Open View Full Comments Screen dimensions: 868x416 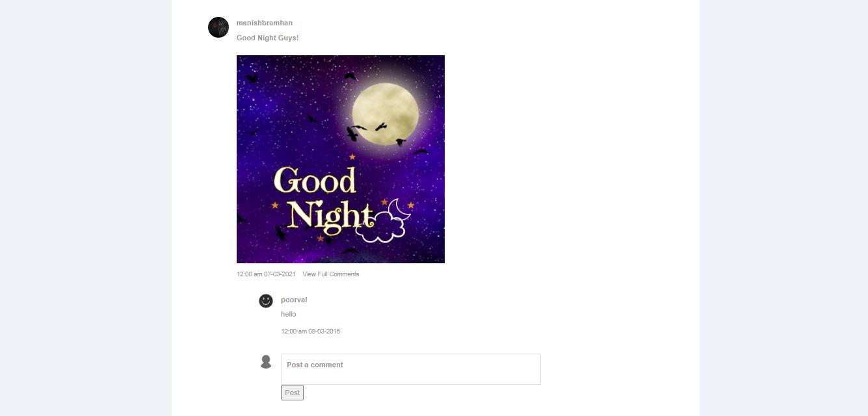coord(331,274)
